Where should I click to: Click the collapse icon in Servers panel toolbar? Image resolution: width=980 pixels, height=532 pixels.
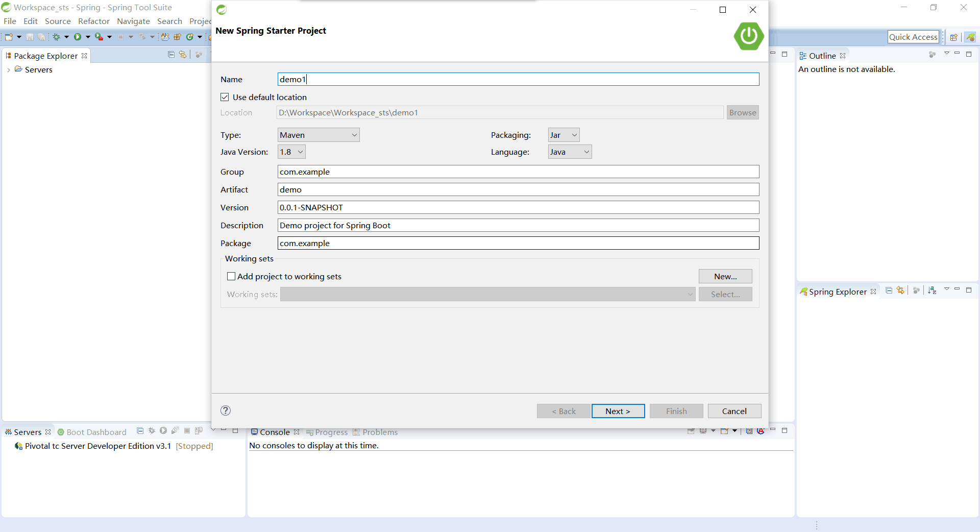click(140, 431)
